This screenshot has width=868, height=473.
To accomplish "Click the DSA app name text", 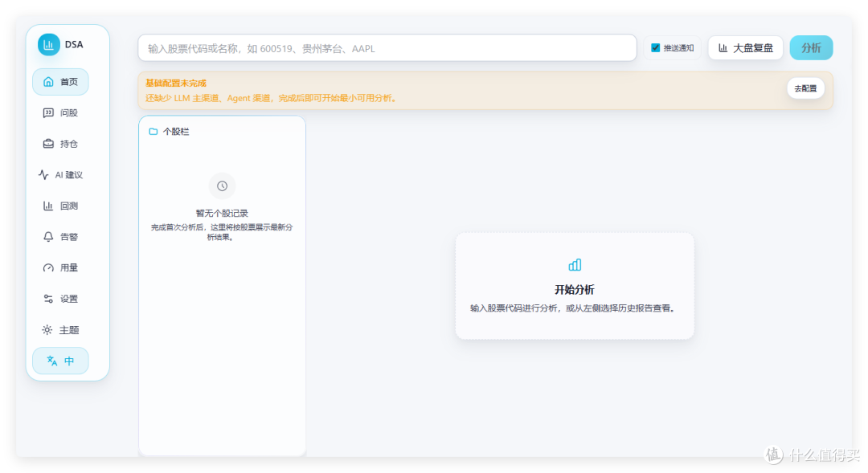I will [x=74, y=45].
